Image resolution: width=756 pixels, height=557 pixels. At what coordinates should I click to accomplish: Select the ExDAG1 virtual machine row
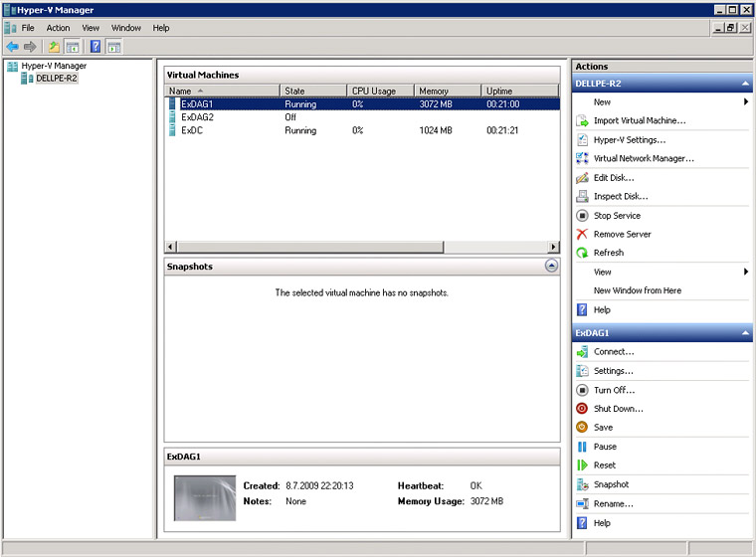click(362, 104)
